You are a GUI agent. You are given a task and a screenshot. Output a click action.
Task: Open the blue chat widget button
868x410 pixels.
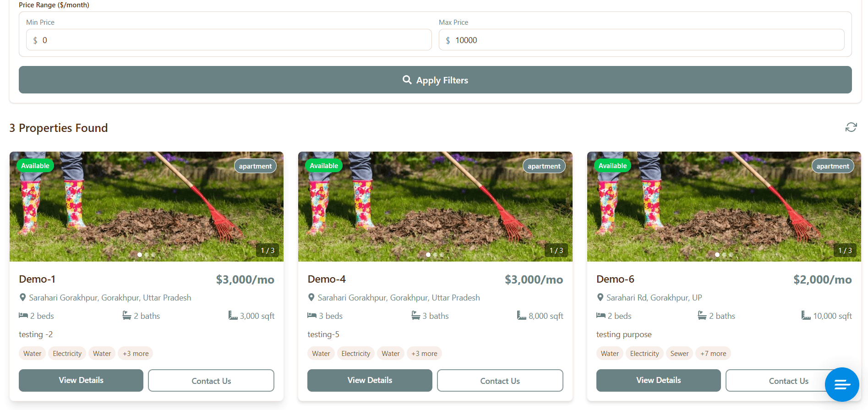click(x=841, y=384)
